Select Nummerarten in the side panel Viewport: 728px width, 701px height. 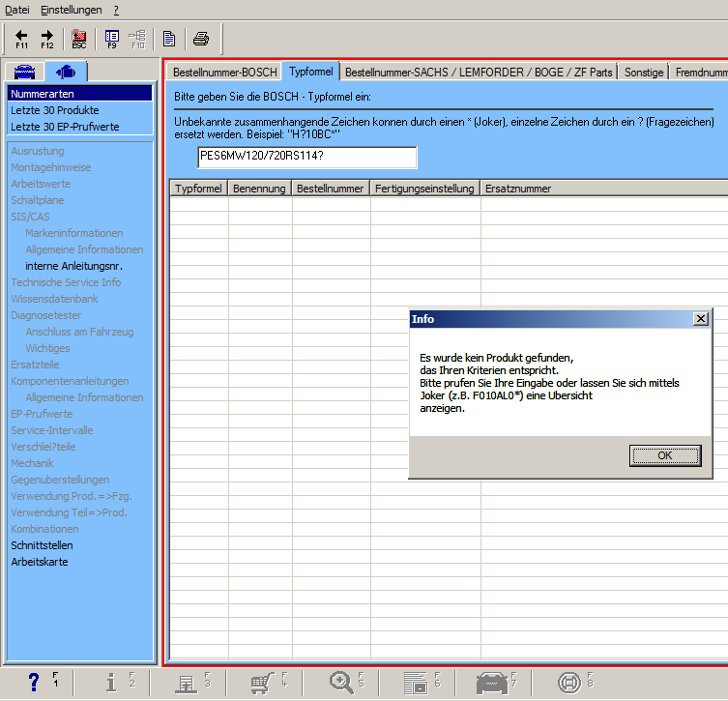pyautogui.click(x=80, y=94)
